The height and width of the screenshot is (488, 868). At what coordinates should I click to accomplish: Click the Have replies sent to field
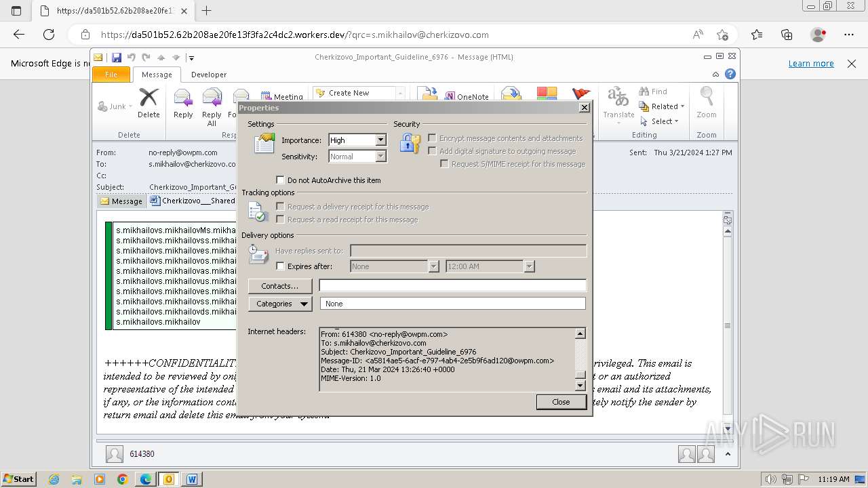pos(468,251)
